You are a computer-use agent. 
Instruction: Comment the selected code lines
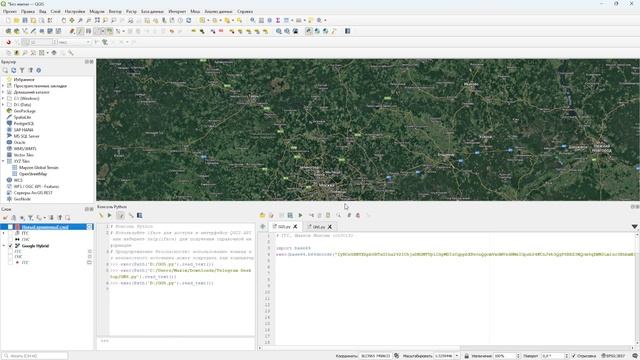click(349, 216)
